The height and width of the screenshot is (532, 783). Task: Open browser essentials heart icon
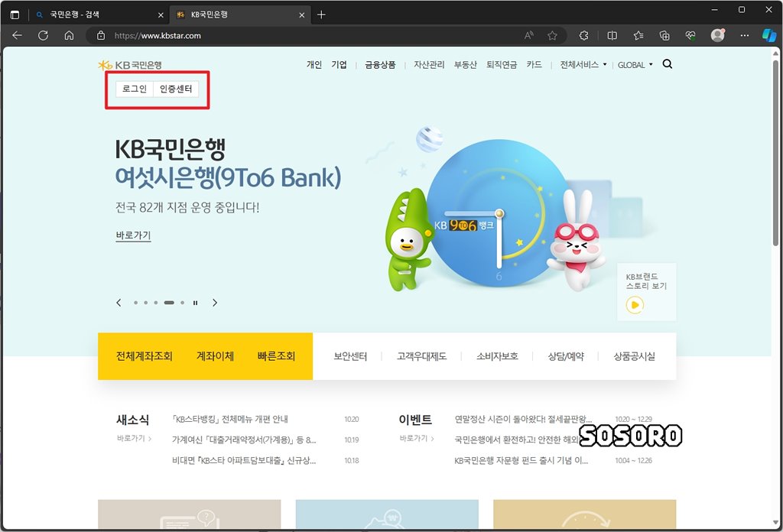690,35
